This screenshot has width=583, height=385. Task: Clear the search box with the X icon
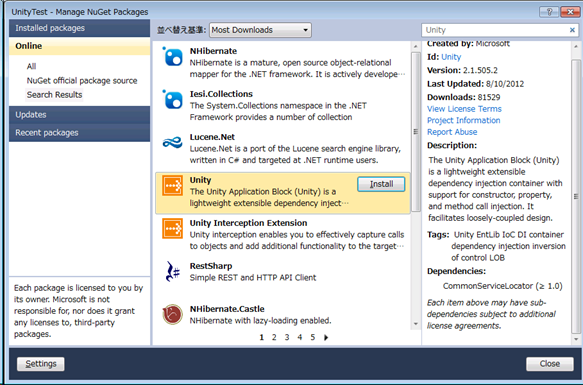572,30
